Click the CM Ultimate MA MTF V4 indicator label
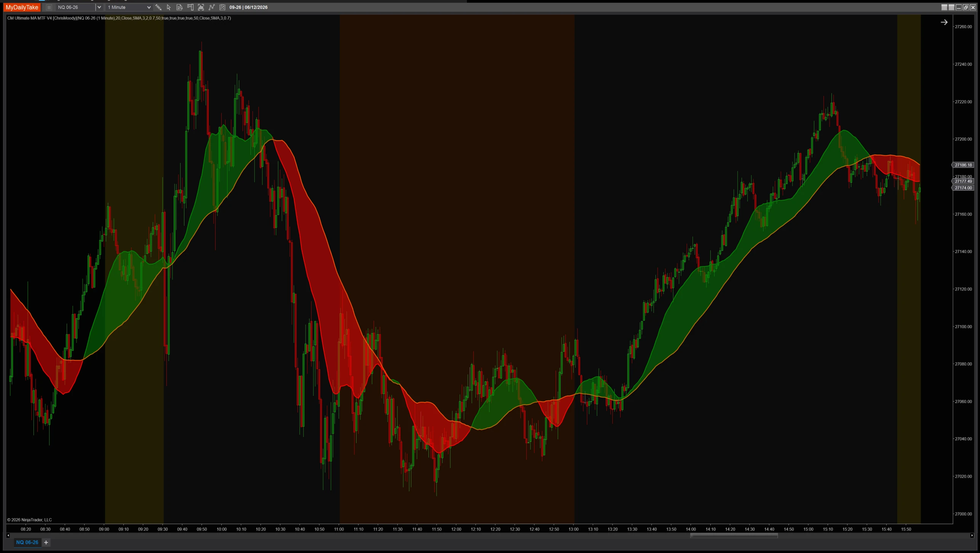This screenshot has height=553, width=980. (119, 18)
